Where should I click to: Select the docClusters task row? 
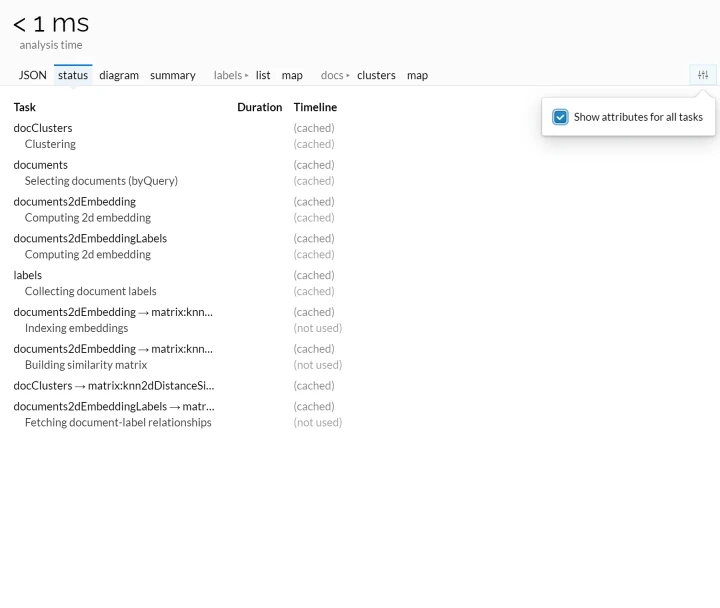pyautogui.click(x=43, y=128)
